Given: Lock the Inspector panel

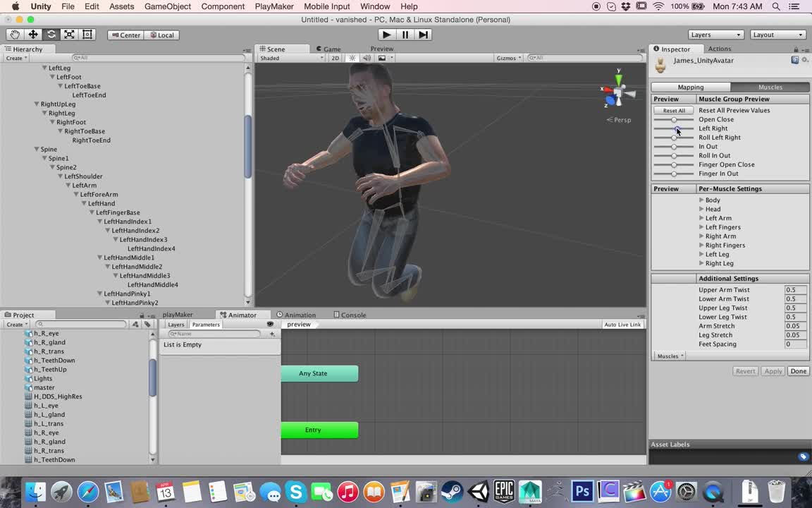Looking at the screenshot, I should click(796, 49).
